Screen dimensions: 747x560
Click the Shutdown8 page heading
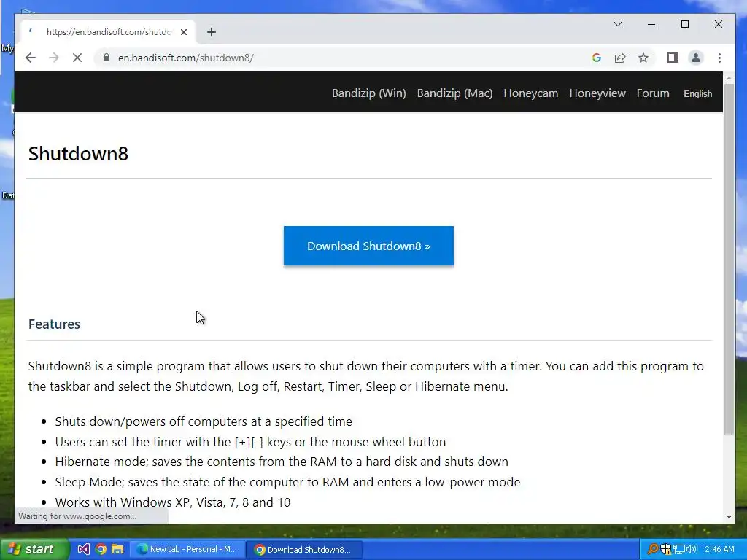point(78,154)
